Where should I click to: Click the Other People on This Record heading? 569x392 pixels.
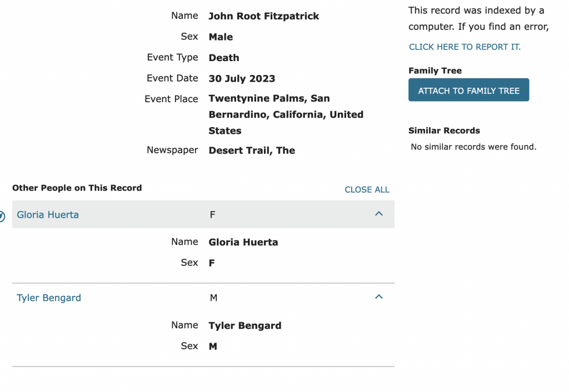(77, 188)
